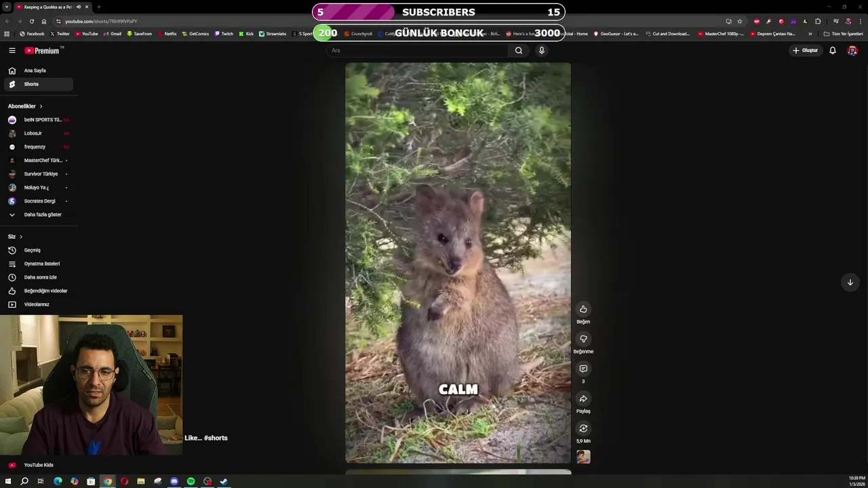Open beIN SPORTS TÜ... channel

(38, 119)
